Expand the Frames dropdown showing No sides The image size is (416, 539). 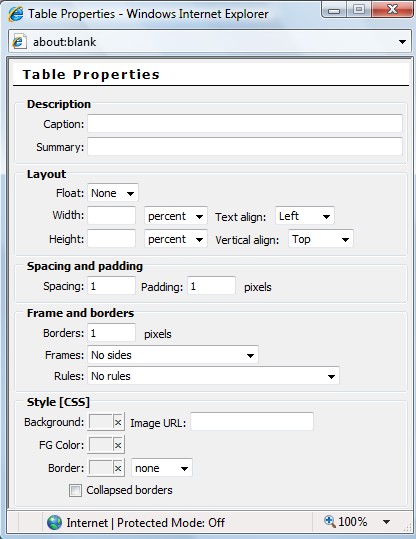pos(173,355)
